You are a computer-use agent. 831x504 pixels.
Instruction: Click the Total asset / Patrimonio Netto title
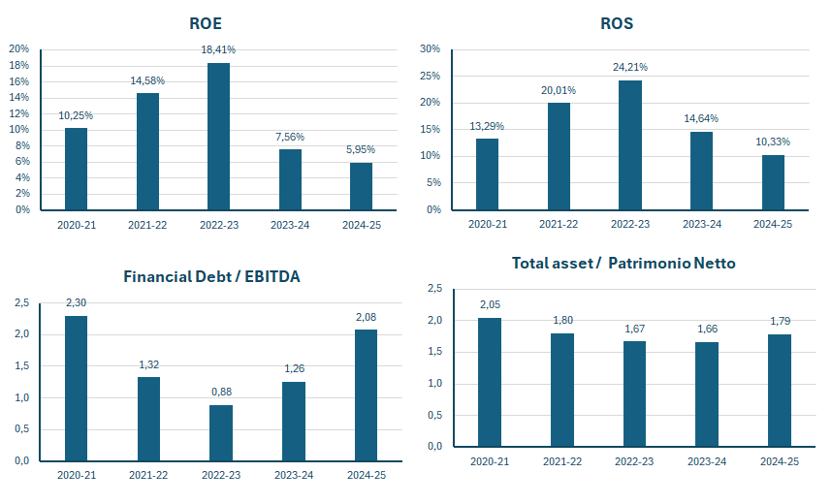623,264
